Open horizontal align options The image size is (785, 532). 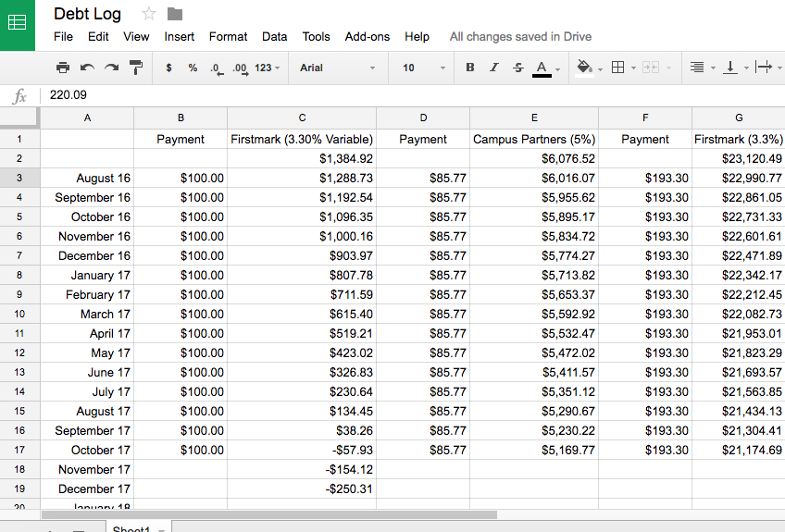tap(697, 67)
